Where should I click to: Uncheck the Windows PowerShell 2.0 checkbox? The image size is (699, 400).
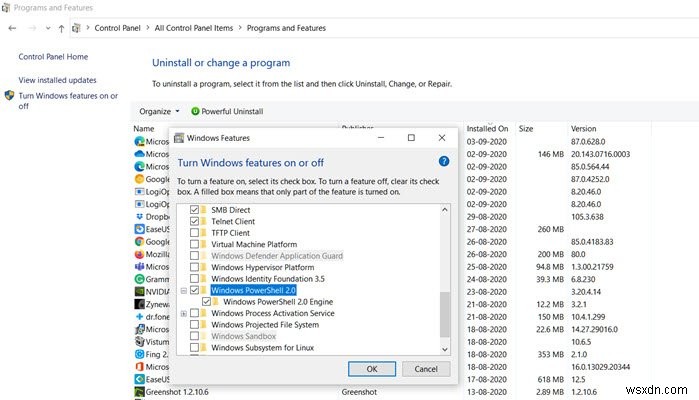194,290
